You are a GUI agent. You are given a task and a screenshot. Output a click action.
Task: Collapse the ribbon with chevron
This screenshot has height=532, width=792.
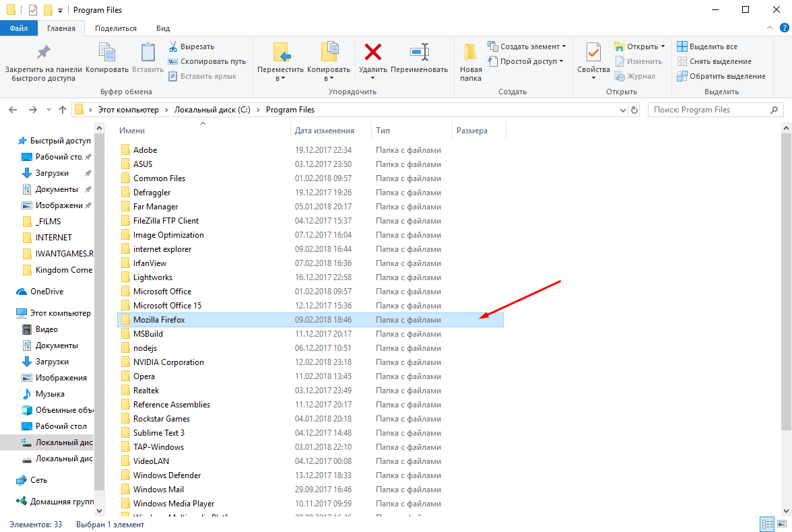(x=770, y=28)
